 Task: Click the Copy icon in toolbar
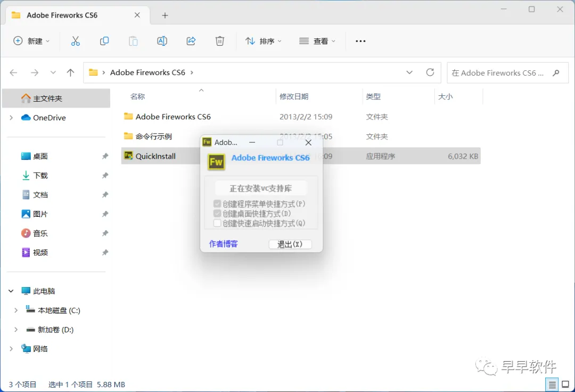click(104, 41)
